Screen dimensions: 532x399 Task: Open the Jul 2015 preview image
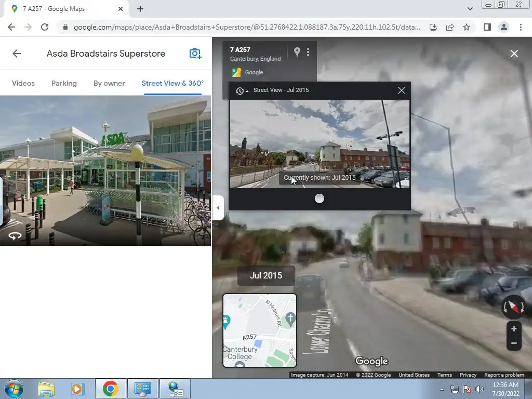point(320,144)
